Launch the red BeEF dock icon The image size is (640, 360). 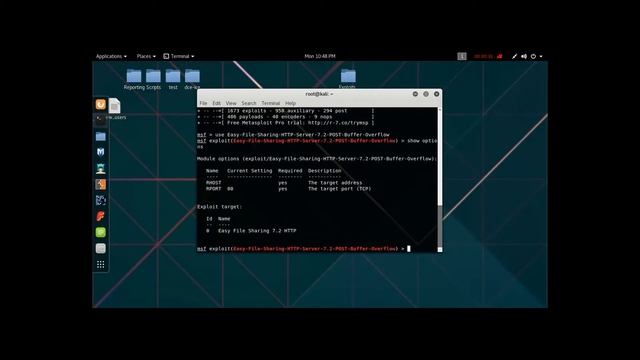[x=100, y=216]
